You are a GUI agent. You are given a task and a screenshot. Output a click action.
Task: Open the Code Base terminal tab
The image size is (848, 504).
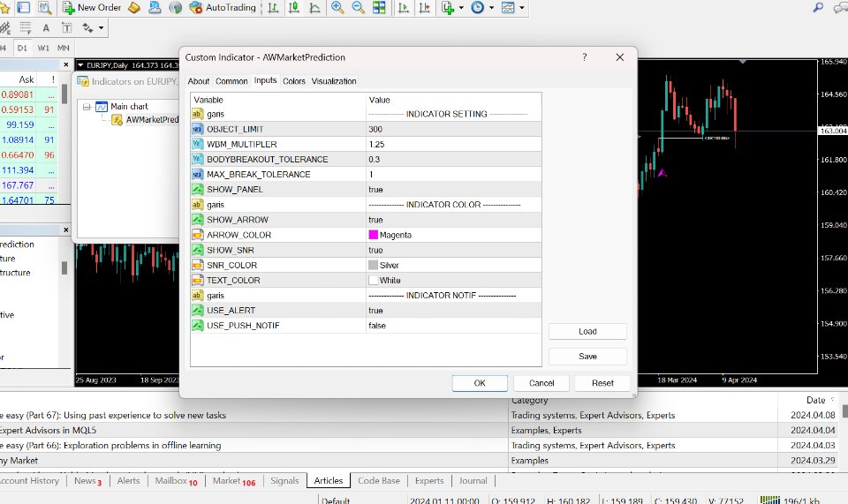point(379,481)
